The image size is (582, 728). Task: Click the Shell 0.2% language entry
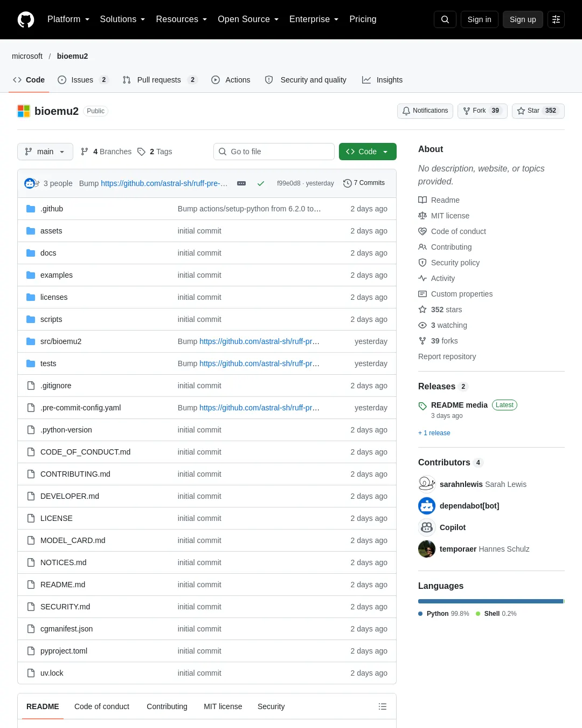point(496,614)
